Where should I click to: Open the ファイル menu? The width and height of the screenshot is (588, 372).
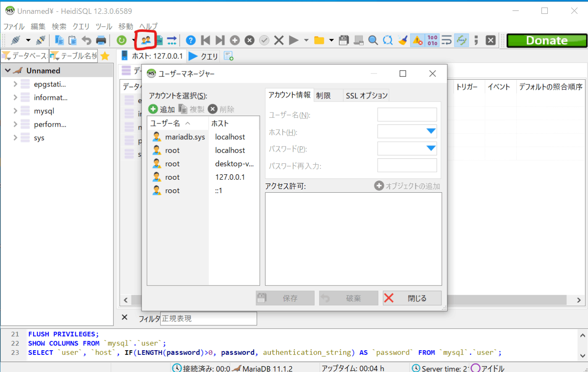point(14,26)
